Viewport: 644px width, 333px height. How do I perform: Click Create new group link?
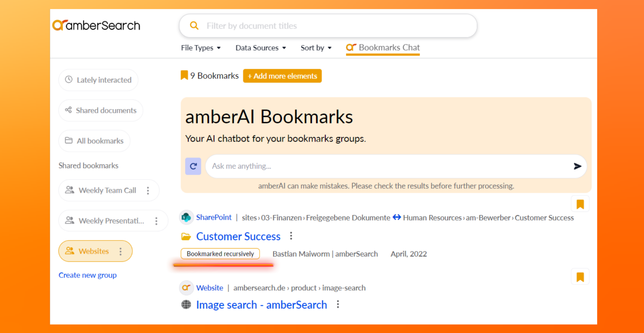(x=88, y=275)
